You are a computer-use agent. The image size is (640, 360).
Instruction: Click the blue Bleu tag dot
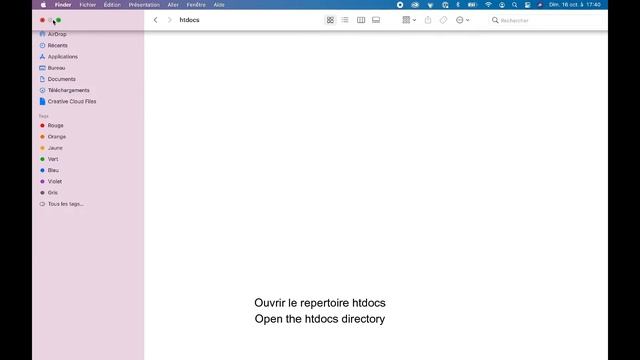click(42, 170)
